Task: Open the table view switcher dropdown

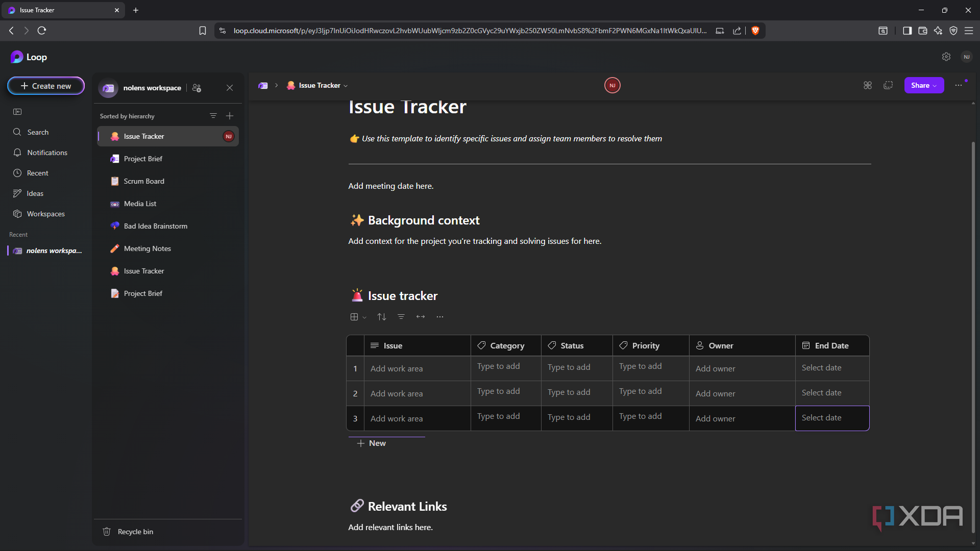Action: tap(358, 317)
